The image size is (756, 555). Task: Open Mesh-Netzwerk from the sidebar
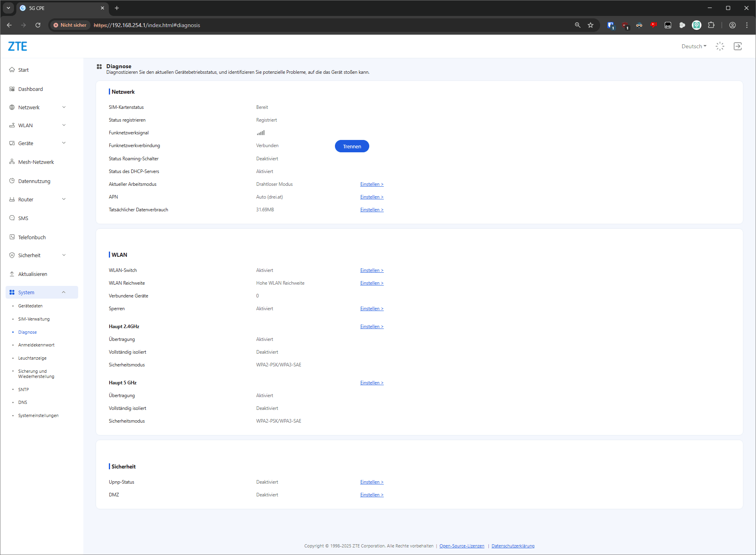click(x=36, y=162)
